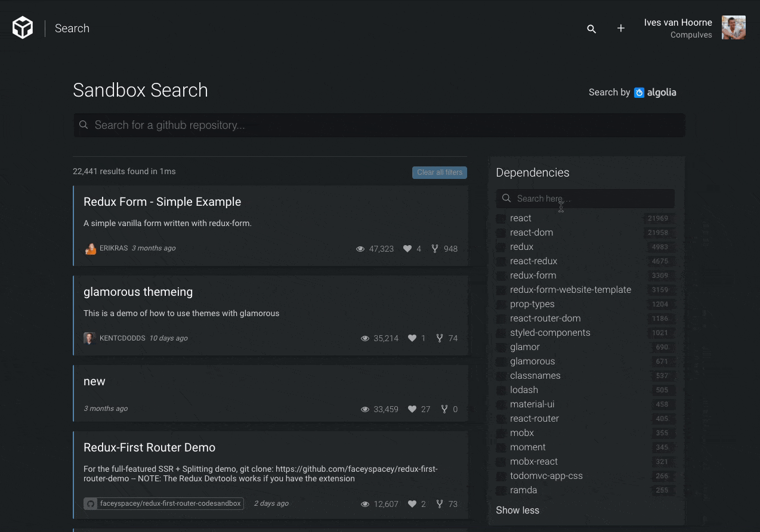Open search via header magnifier icon
The height and width of the screenshot is (532, 760).
tap(591, 29)
